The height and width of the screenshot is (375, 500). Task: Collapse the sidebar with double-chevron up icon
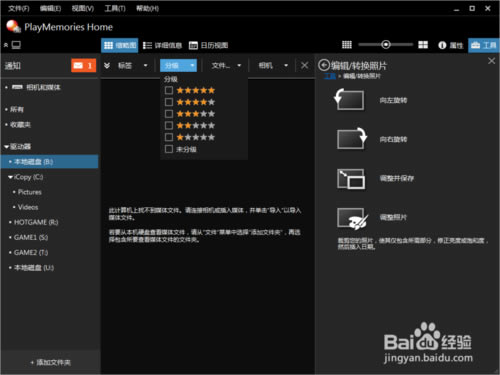(x=6, y=45)
